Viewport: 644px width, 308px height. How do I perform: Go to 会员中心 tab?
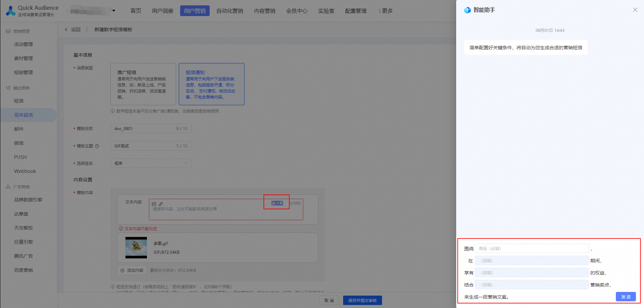[x=297, y=11]
